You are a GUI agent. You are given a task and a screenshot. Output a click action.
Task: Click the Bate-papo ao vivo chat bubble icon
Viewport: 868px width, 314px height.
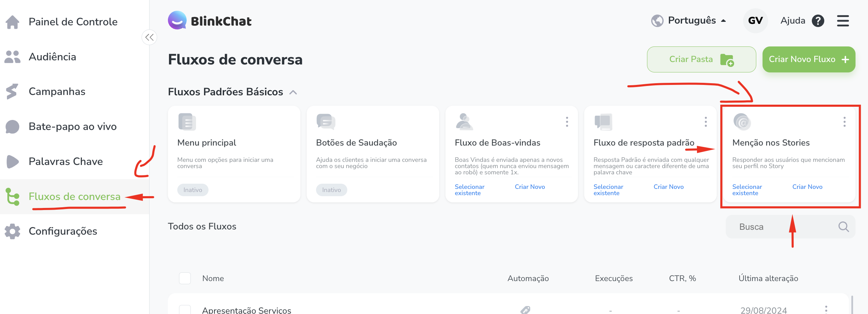pos(12,127)
